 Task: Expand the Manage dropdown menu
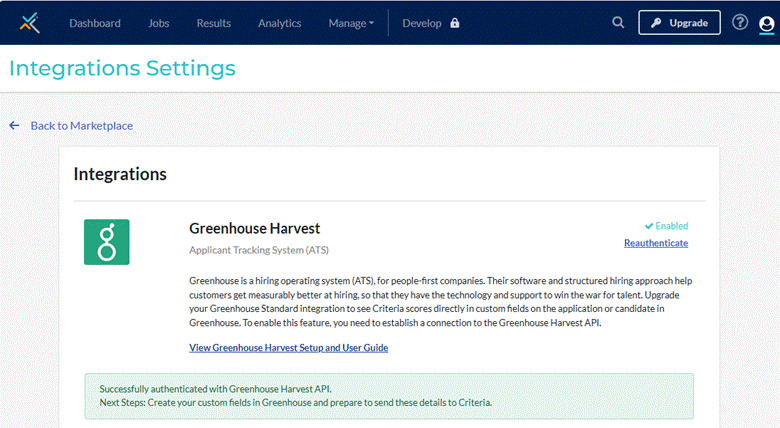coord(351,23)
